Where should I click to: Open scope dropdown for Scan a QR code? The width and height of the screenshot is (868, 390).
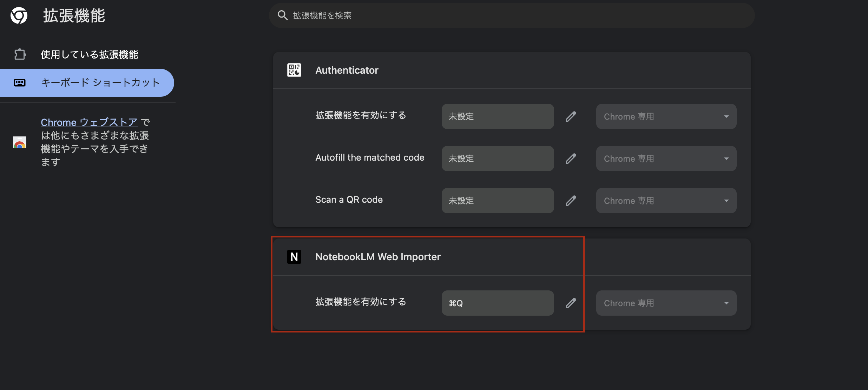(666, 201)
